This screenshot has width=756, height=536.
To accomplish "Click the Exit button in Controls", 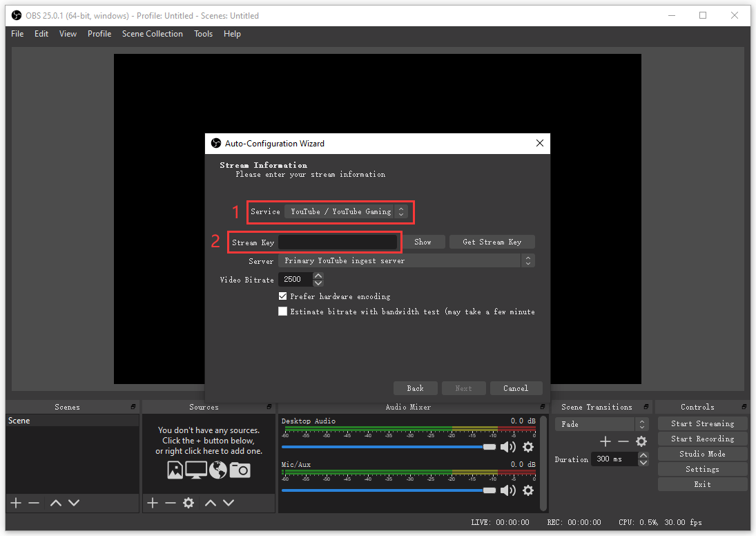I will click(x=702, y=484).
